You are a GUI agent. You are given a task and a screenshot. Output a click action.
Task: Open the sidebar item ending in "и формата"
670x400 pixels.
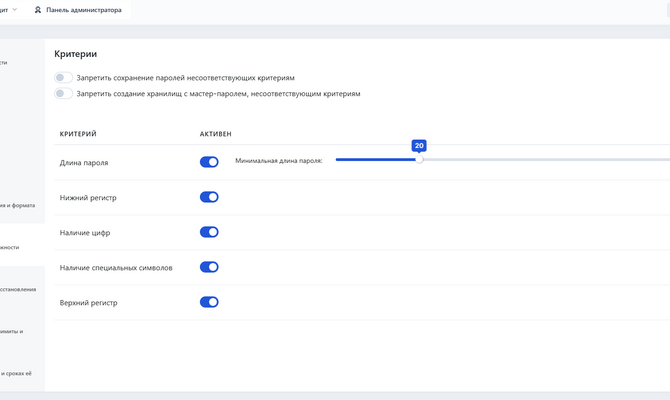click(18, 205)
